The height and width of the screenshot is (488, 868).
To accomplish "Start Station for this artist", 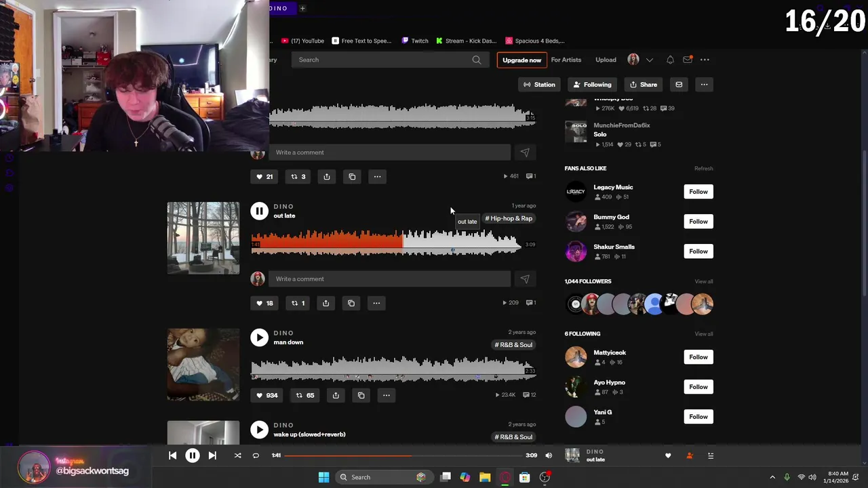I will 539,85.
